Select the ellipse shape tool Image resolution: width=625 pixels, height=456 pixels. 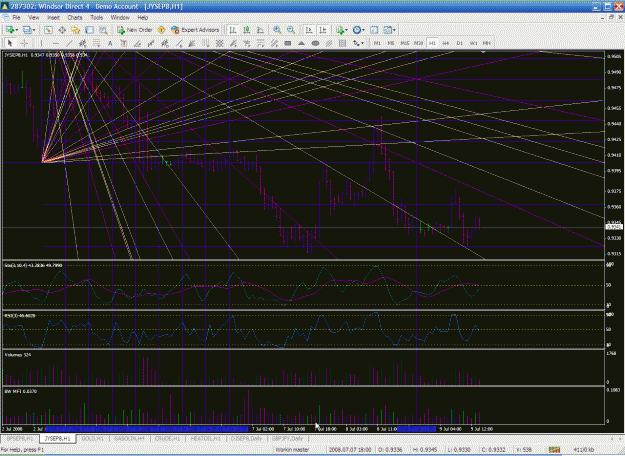coord(315,43)
